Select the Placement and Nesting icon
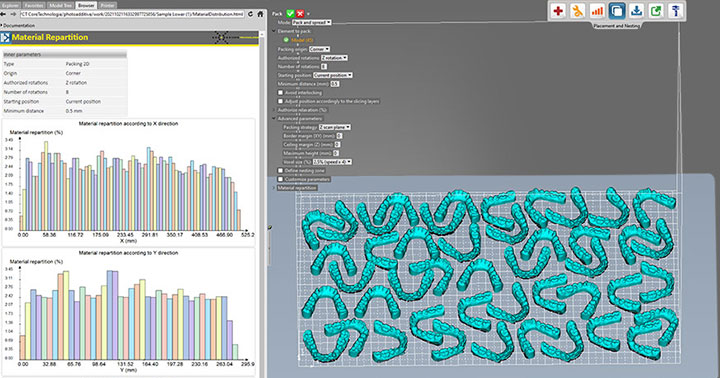Screen dimensions: 720x378 tap(617, 11)
